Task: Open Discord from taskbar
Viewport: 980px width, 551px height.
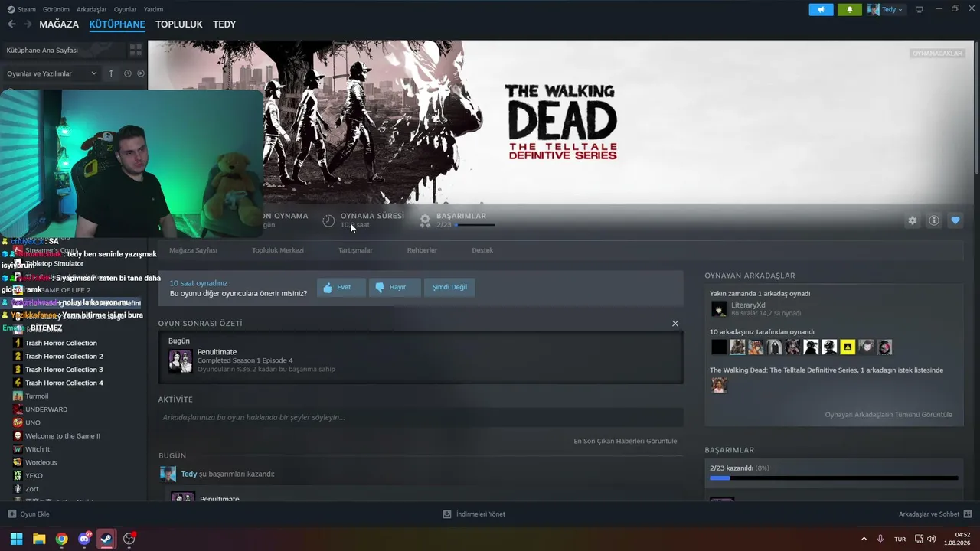Action: pos(84,539)
